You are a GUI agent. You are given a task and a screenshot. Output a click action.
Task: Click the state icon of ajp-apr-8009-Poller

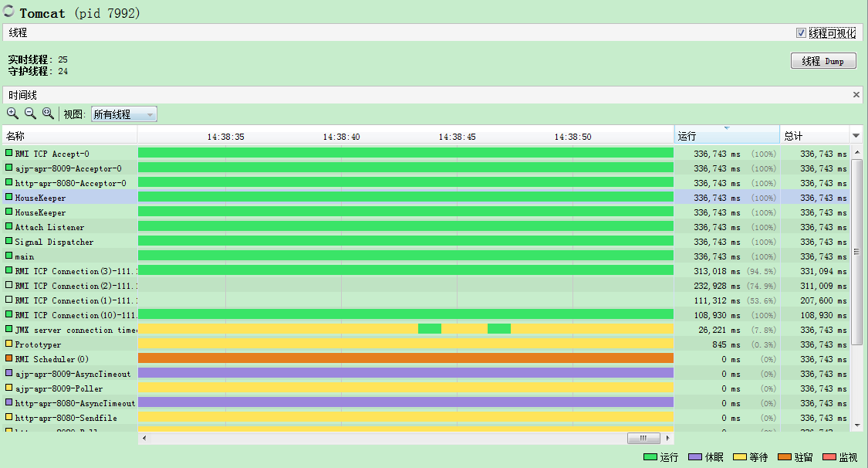point(8,388)
